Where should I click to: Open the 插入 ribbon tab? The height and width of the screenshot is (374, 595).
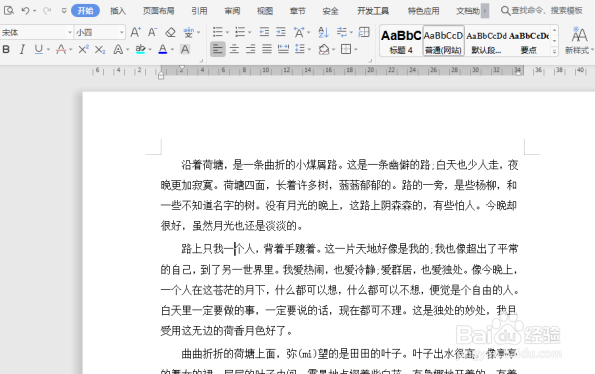click(118, 11)
